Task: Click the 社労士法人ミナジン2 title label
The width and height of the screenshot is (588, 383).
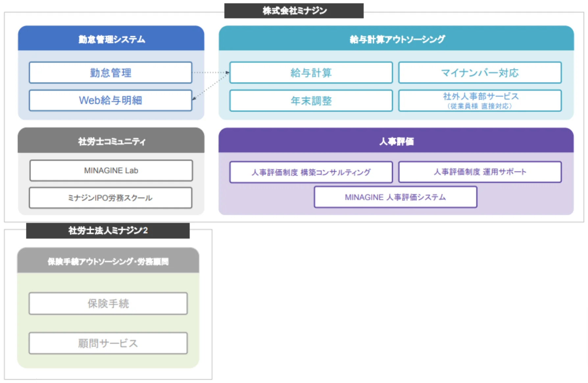Action: 108,231
